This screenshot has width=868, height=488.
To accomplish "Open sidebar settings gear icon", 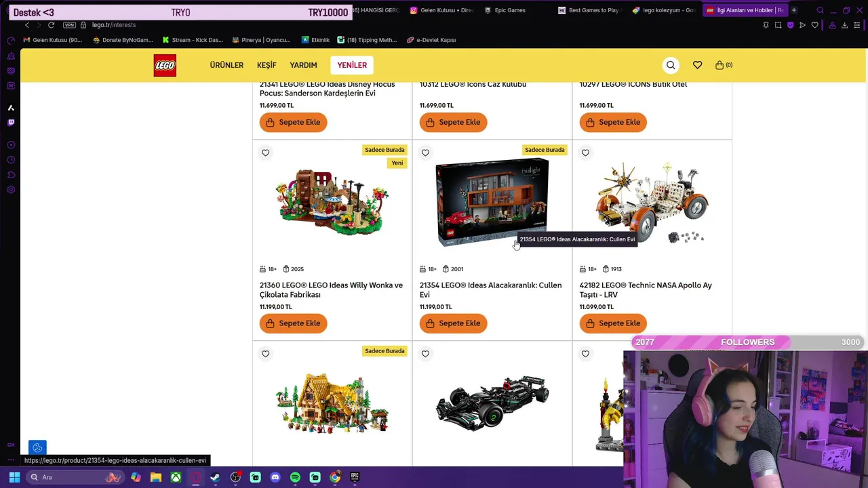I will [x=11, y=190].
